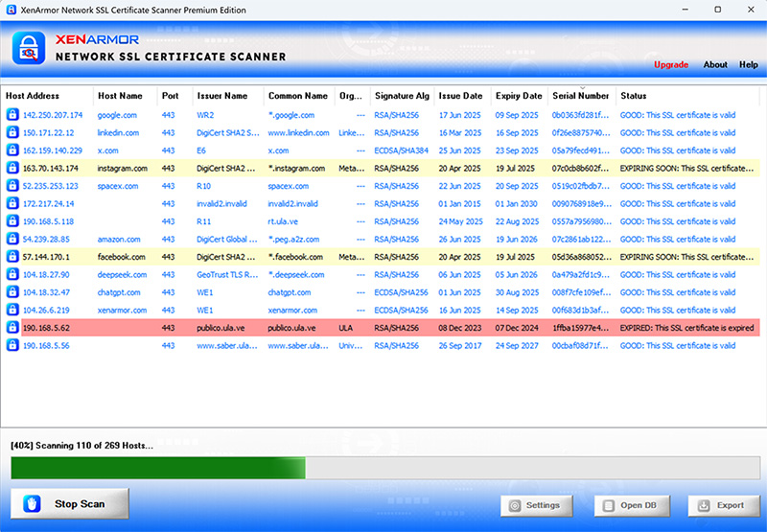Sort by the Port column header
The width and height of the screenshot is (767, 532).
click(x=171, y=96)
